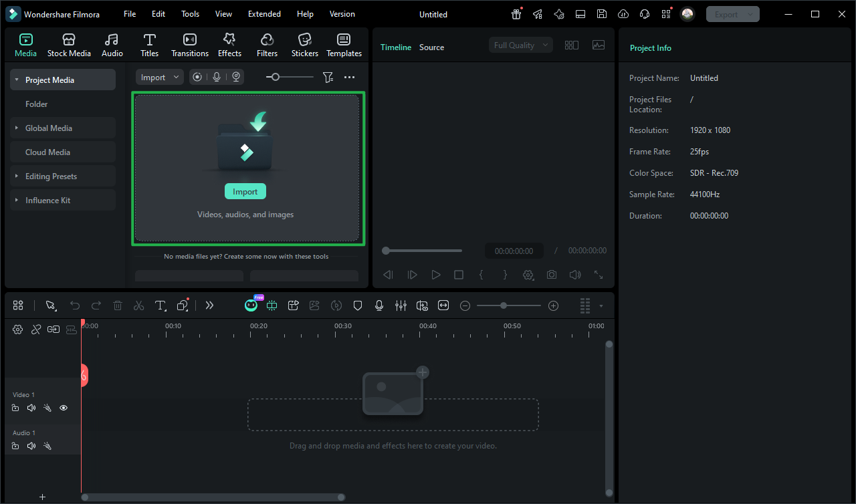The image size is (856, 504).
Task: Click the green Import button
Action: (x=245, y=192)
